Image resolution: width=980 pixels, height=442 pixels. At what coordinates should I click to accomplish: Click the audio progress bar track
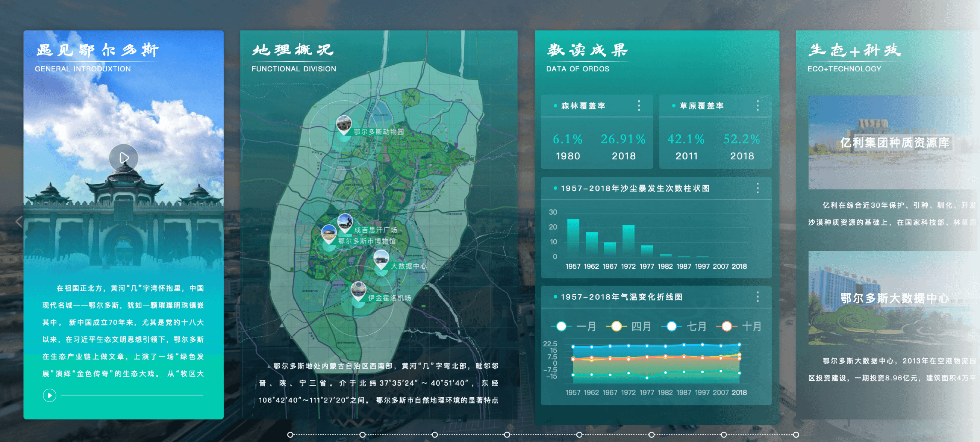(132, 395)
